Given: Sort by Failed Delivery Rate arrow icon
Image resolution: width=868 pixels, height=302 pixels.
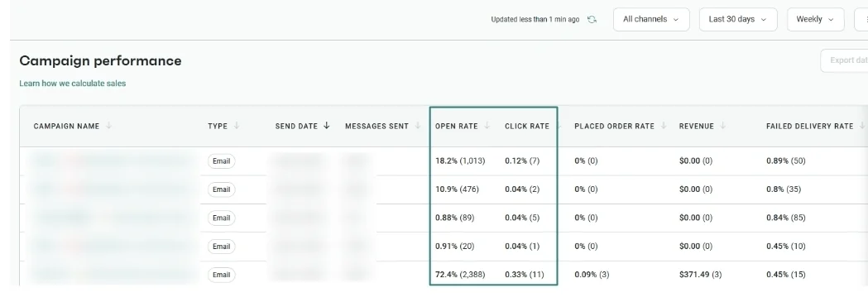Looking at the screenshot, I should (862, 126).
